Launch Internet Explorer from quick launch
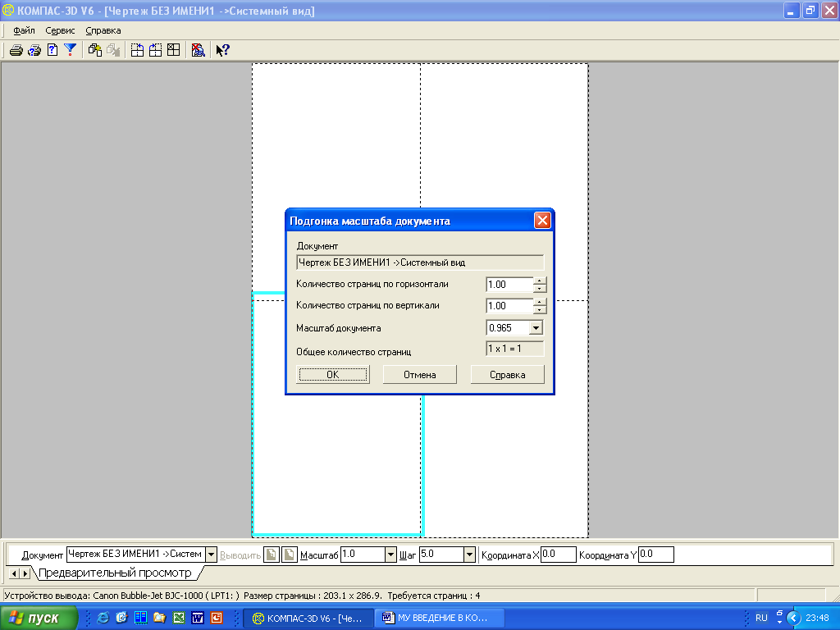Screen dimensions: 840x630 (x=103, y=618)
